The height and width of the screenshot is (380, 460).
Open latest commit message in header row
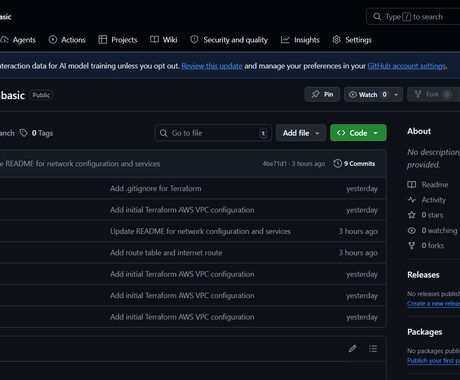tap(80, 164)
